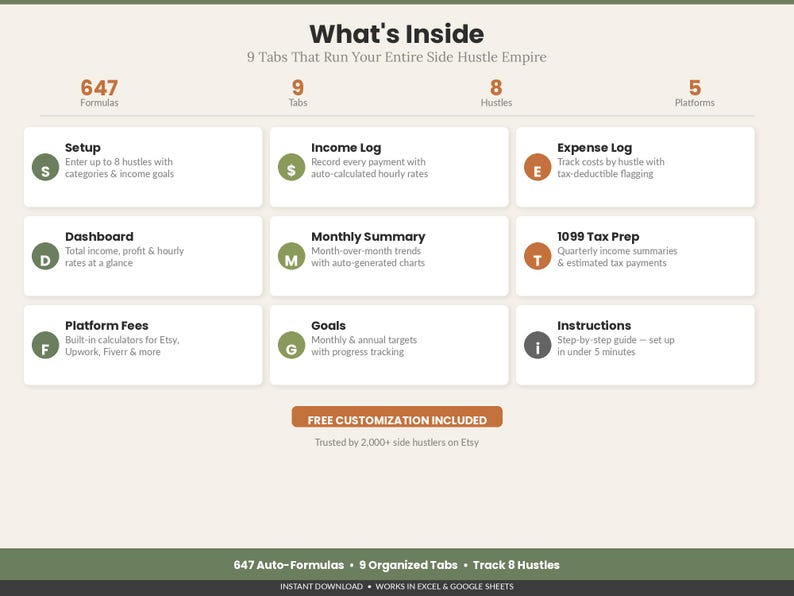The height and width of the screenshot is (596, 794).
Task: Click the Income Log heading
Action: click(x=346, y=147)
